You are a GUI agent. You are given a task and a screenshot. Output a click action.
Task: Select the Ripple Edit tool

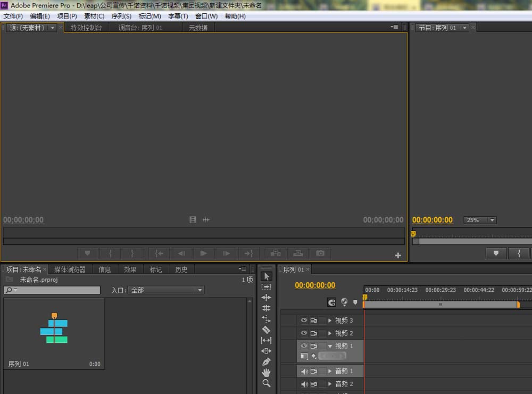click(x=267, y=298)
